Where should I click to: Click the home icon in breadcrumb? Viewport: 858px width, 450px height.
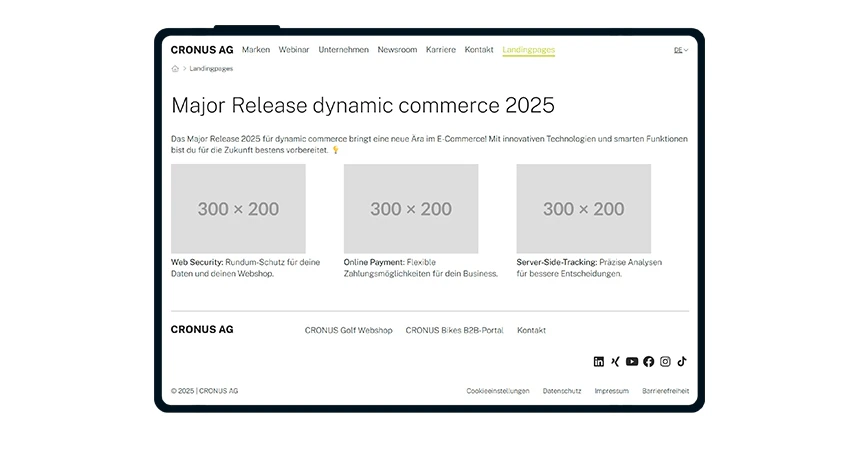coord(175,68)
